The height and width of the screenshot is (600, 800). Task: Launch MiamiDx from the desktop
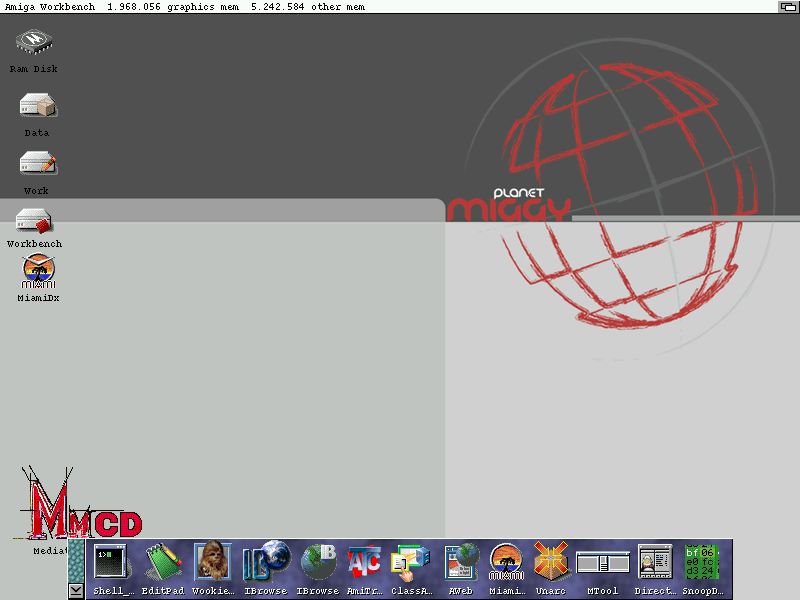point(38,271)
